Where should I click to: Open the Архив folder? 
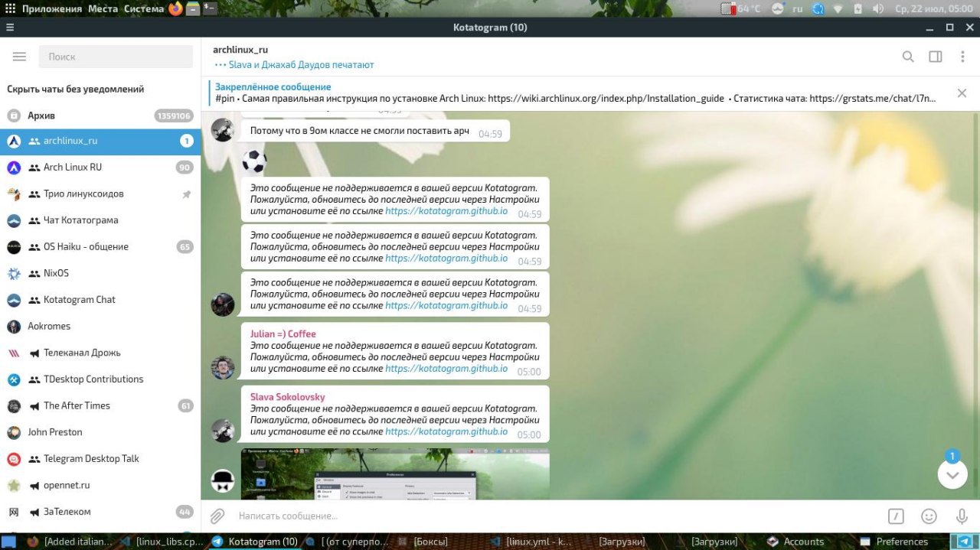point(100,116)
